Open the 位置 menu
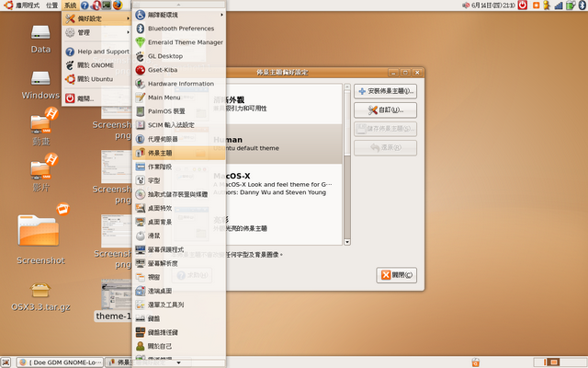The width and height of the screenshot is (588, 368). click(x=51, y=6)
